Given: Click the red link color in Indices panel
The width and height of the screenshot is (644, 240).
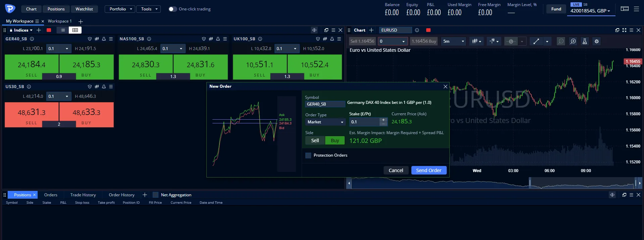Looking at the screenshot, I should [49, 30].
